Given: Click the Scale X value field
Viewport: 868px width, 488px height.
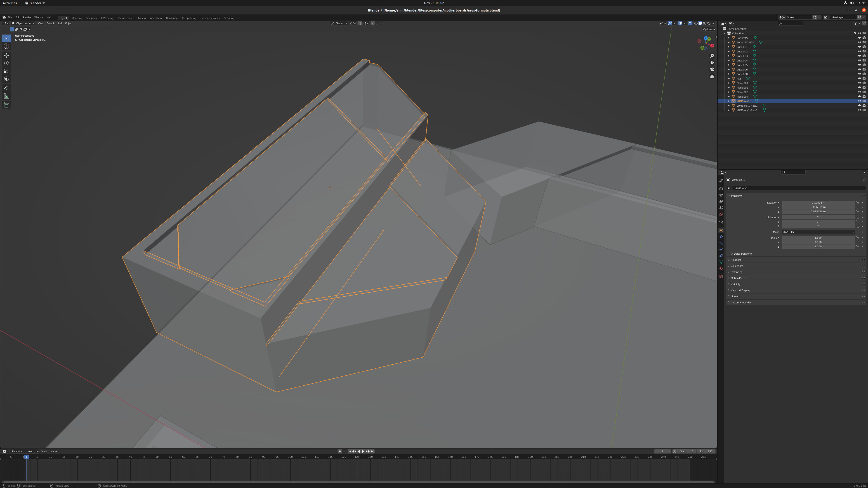Looking at the screenshot, I should [818, 238].
